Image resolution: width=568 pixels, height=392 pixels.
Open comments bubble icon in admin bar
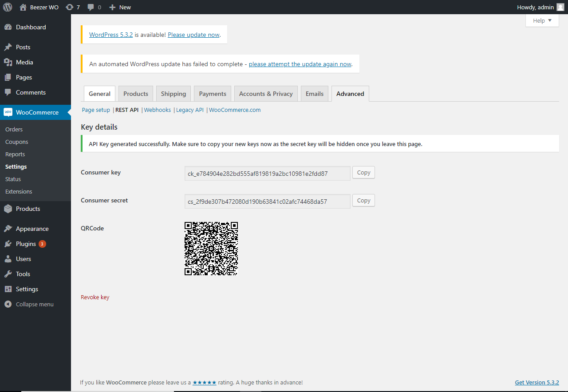tap(91, 7)
